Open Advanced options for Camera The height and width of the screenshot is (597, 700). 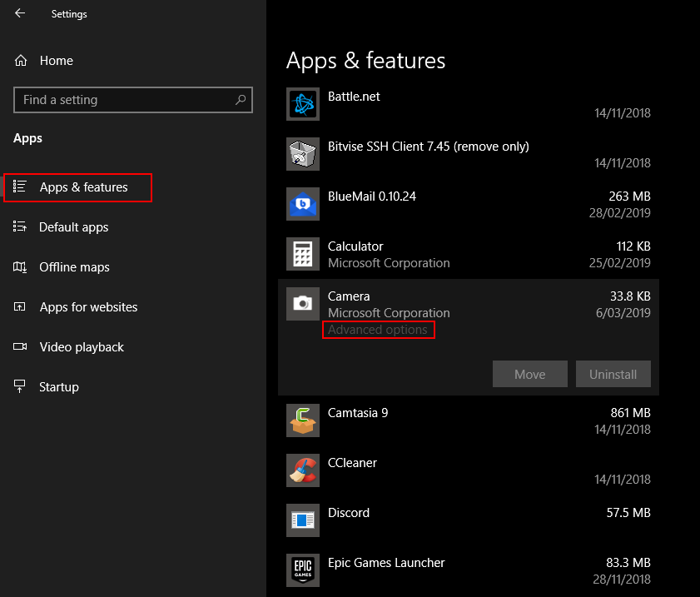[378, 330]
